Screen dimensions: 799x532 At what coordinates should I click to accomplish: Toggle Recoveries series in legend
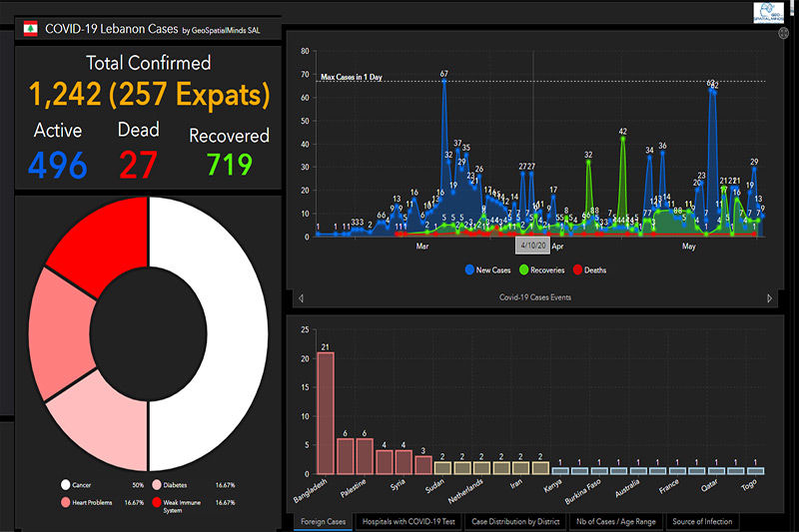[541, 269]
